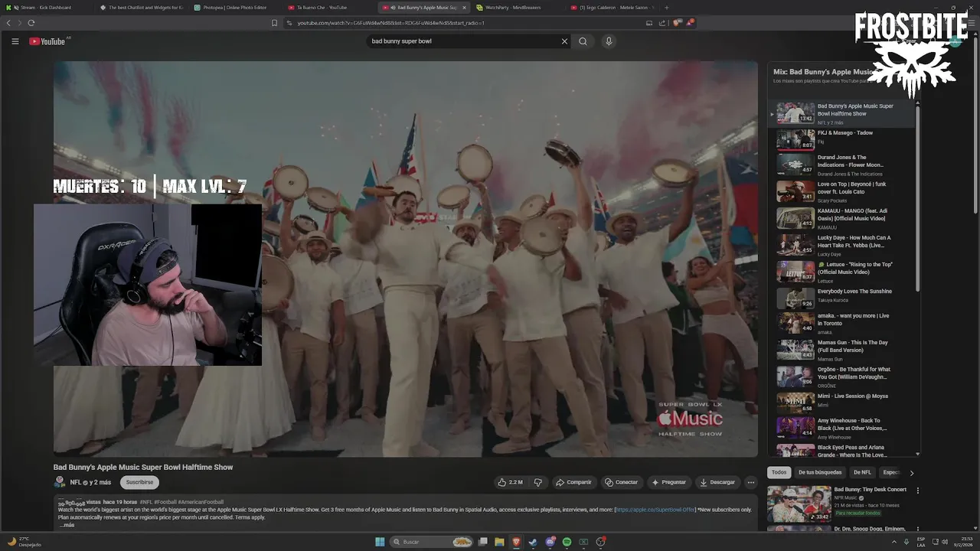Click the YouTube search input field
This screenshot has height=551, width=980.
[x=464, y=41]
